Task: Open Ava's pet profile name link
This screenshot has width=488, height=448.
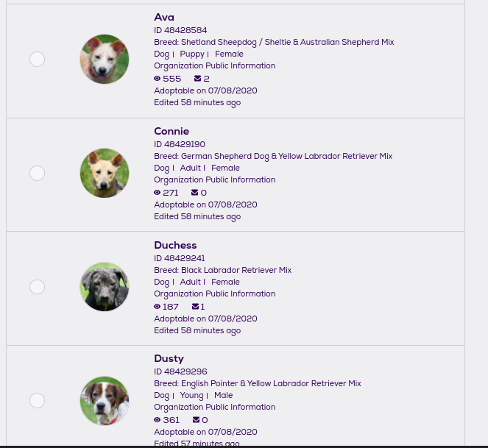Action: coord(164,18)
